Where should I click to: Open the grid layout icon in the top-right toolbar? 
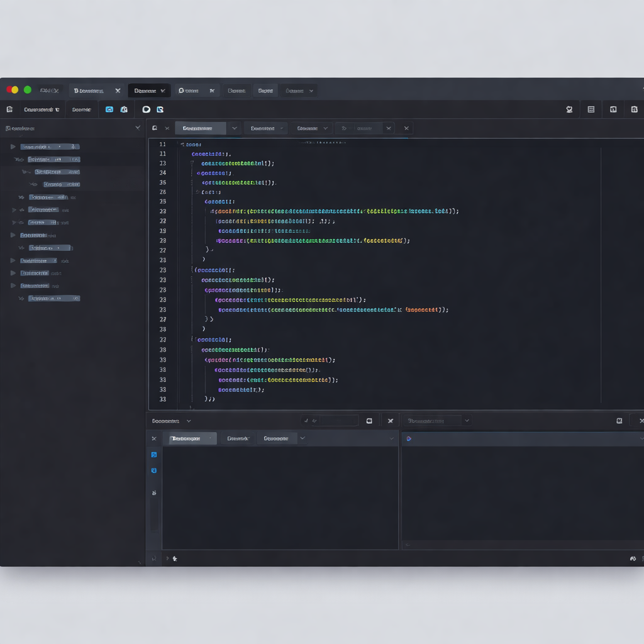[x=591, y=109]
